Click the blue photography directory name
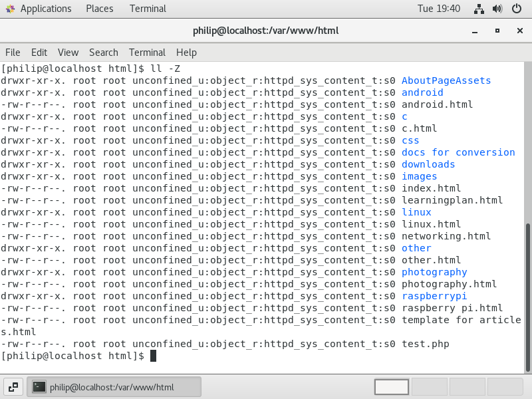The width and height of the screenshot is (532, 399). 434,272
